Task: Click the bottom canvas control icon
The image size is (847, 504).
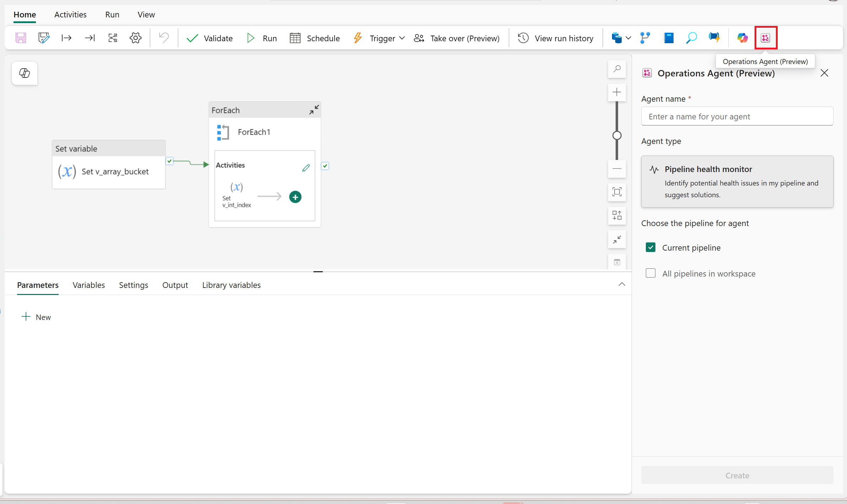Action: [x=617, y=262]
